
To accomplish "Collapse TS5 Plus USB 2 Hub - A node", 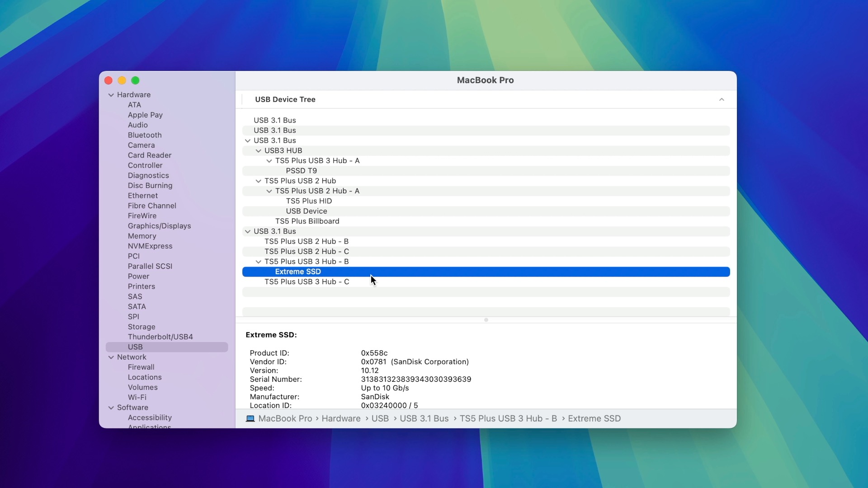I will pos(269,191).
